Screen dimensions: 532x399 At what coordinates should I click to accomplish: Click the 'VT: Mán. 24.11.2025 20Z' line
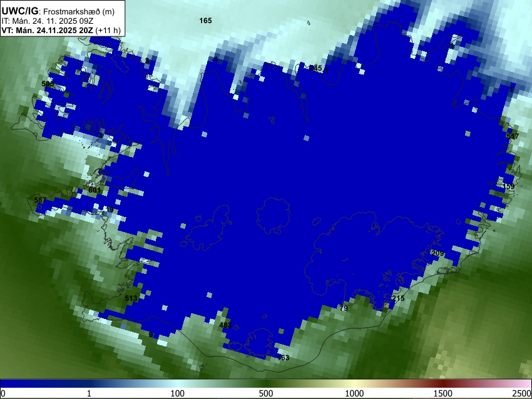coord(47,30)
